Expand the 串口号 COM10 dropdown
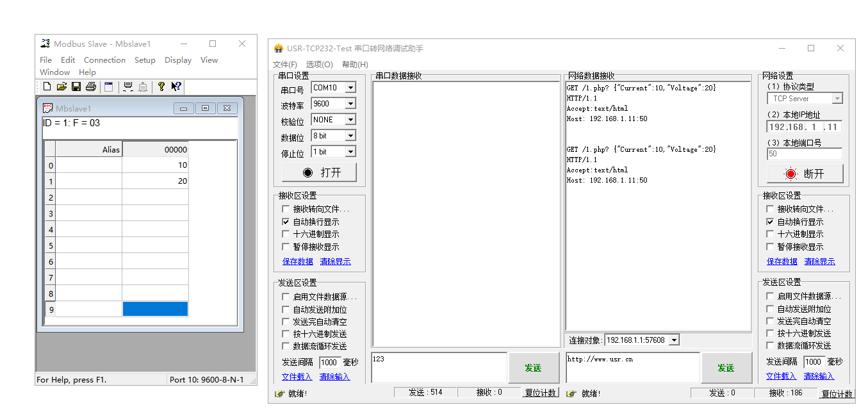The height and width of the screenshot is (412, 868). (350, 88)
